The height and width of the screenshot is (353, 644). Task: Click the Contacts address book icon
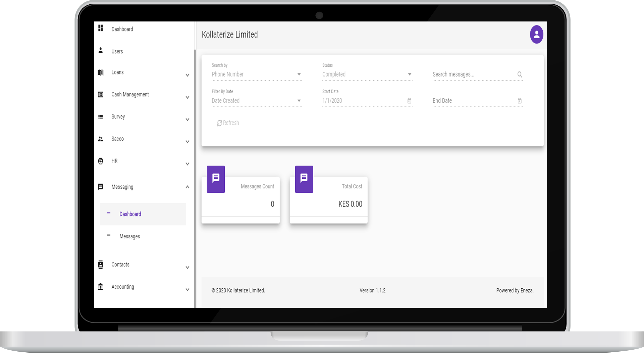click(x=100, y=264)
